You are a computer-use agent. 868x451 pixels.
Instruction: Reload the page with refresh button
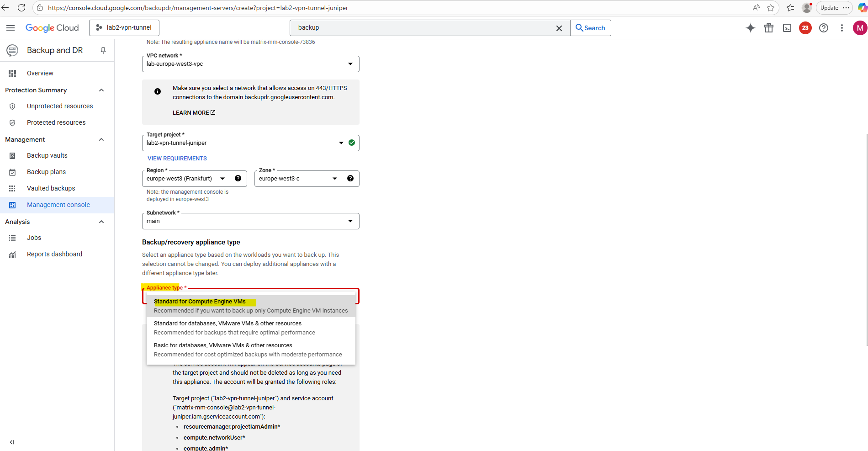click(21, 8)
